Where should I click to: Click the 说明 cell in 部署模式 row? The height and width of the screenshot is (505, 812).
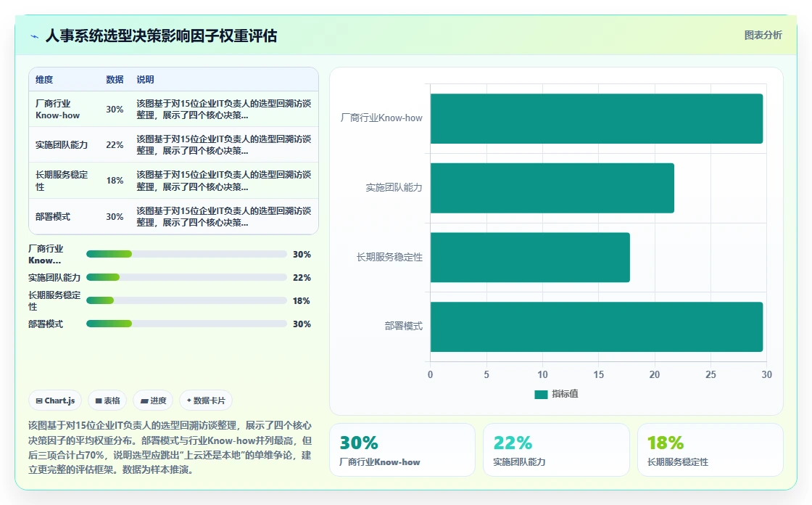tap(224, 217)
